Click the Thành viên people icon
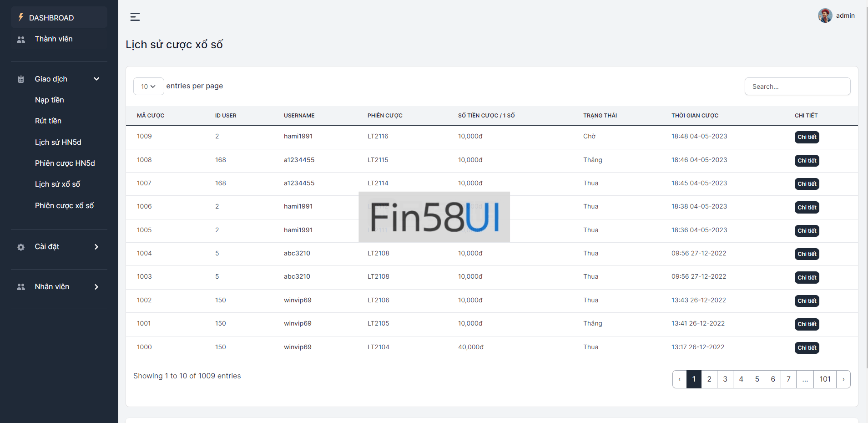Screen dimensions: 868x423 [x=21, y=40]
